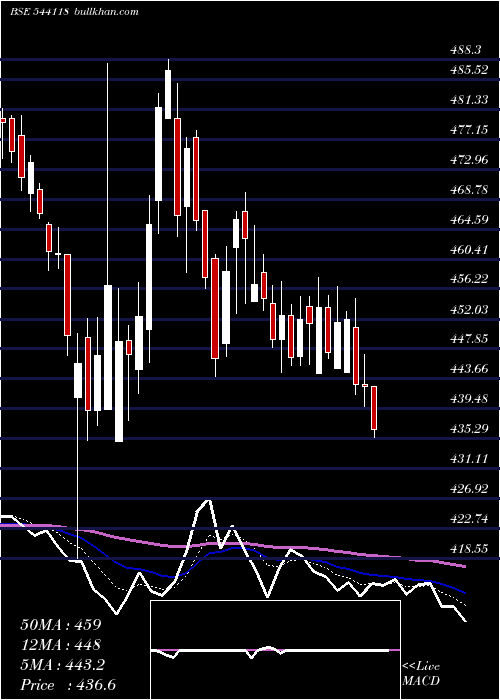Viewport: 500px width, 700px height.
Task: Click inside the MACD inset chart box
Action: [275, 650]
